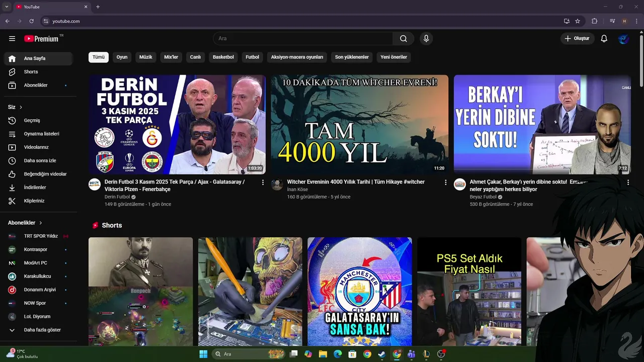Reload the page

[x=31, y=21]
